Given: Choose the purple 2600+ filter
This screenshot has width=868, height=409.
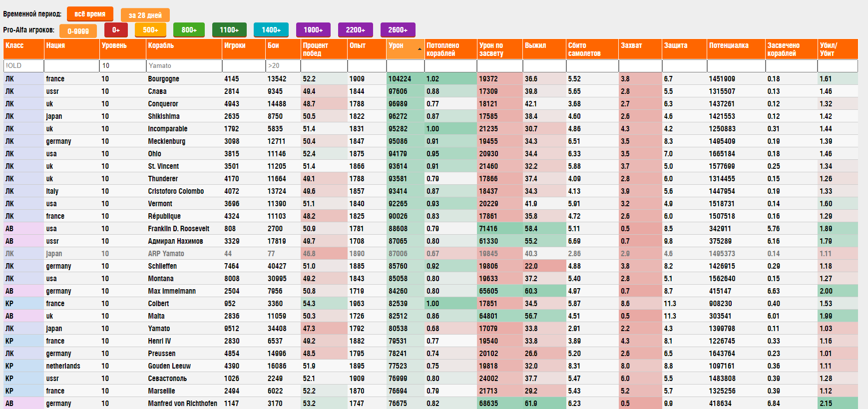Looking at the screenshot, I should [x=398, y=30].
